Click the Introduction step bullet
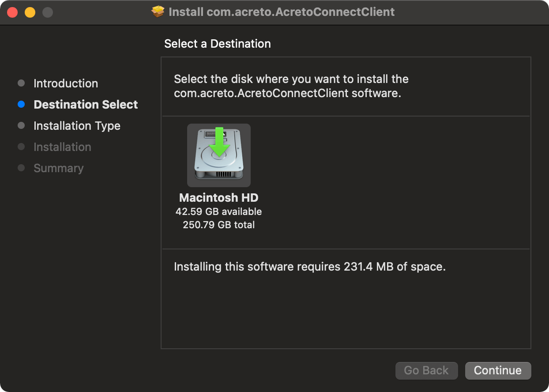The width and height of the screenshot is (549, 392). [x=21, y=83]
